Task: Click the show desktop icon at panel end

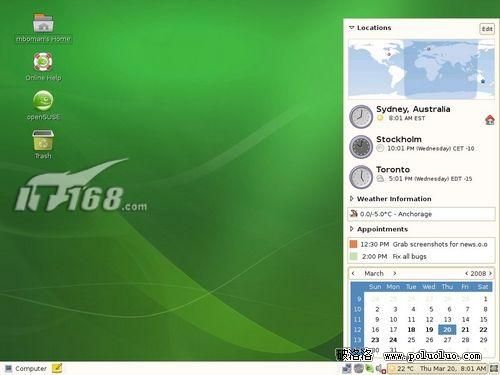Action: [493, 369]
